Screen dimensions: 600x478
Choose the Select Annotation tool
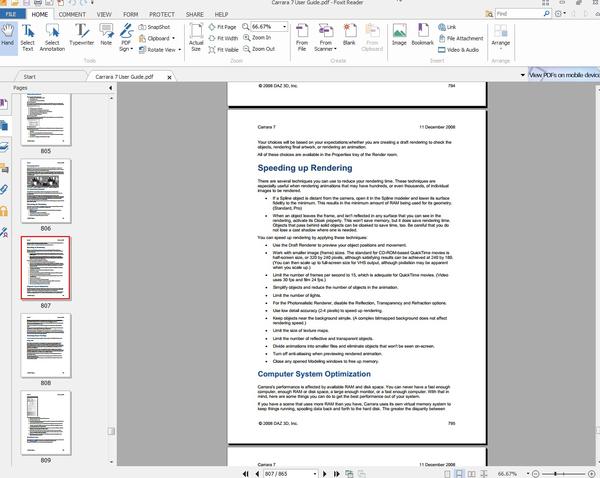pyautogui.click(x=52, y=38)
